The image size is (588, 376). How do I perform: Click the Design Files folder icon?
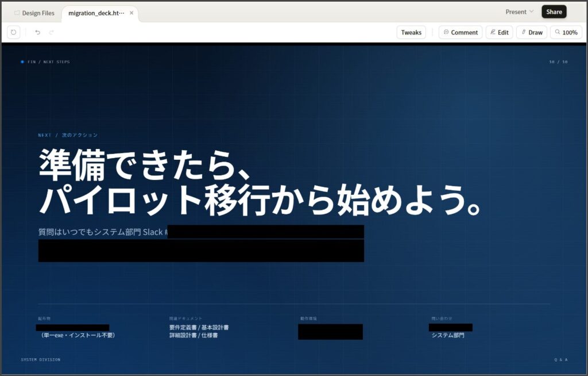point(17,13)
